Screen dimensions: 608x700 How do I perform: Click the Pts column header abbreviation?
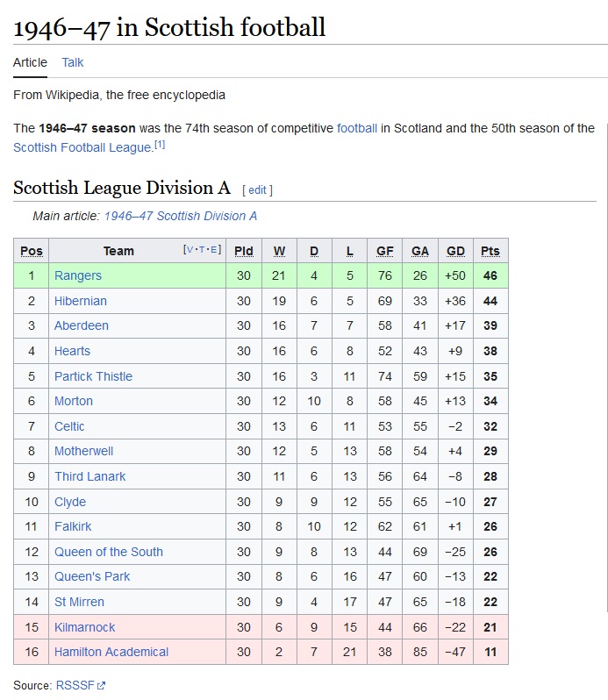coord(490,251)
